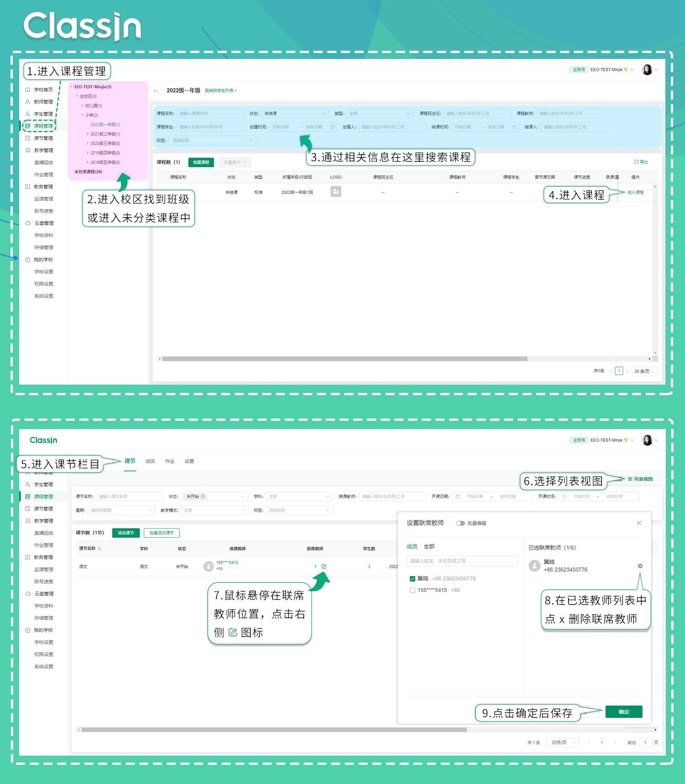Click the member search box in dialog
Image resolution: width=685 pixels, height=784 pixels.
coord(462,561)
